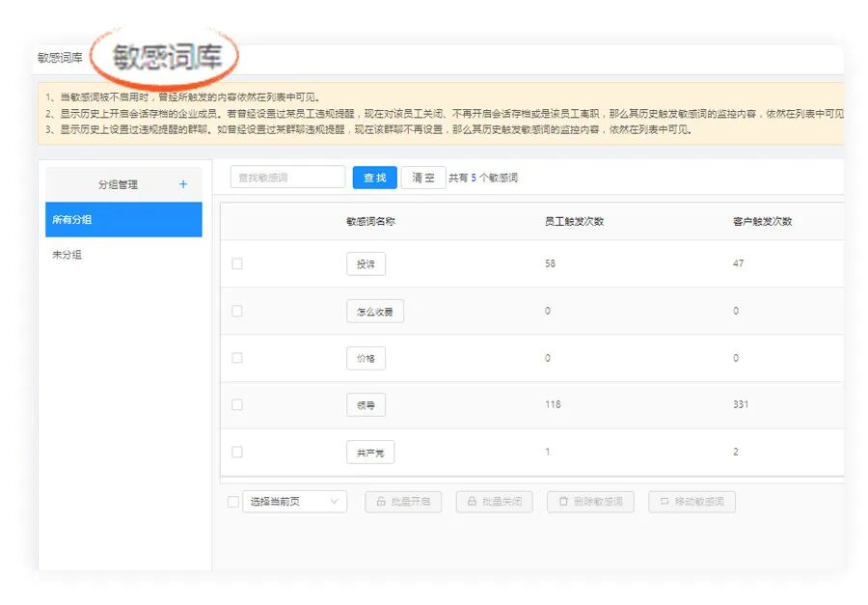Click the 查找 search button
This screenshot has height=605, width=868.
point(374,177)
